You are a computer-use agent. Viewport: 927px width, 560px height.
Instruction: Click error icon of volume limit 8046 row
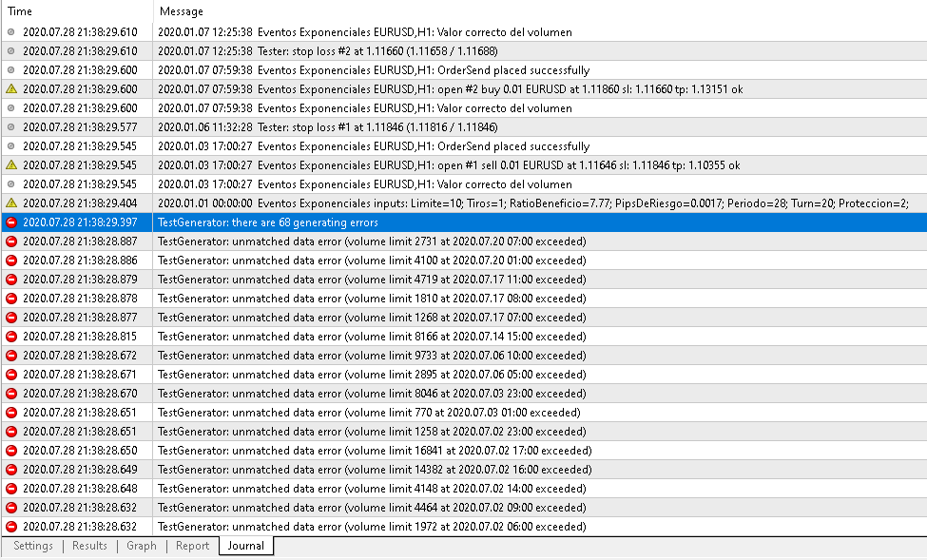tap(11, 394)
